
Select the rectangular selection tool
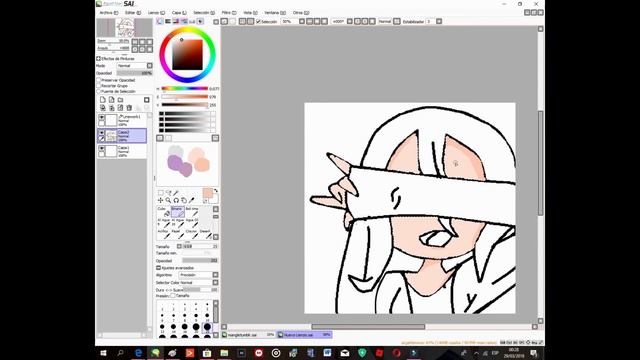click(x=160, y=193)
